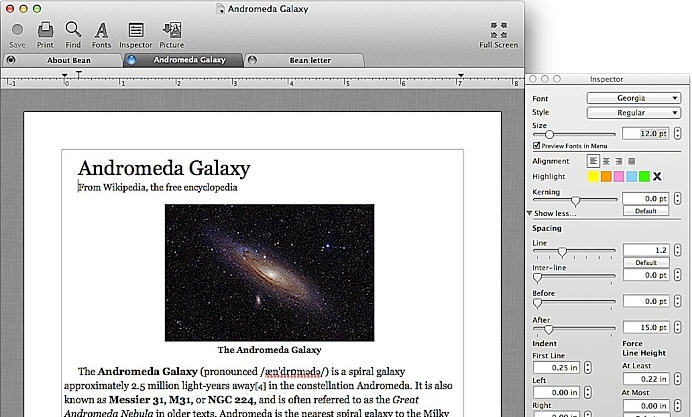
Task: Click the [4] citation link
Action: 260,386
